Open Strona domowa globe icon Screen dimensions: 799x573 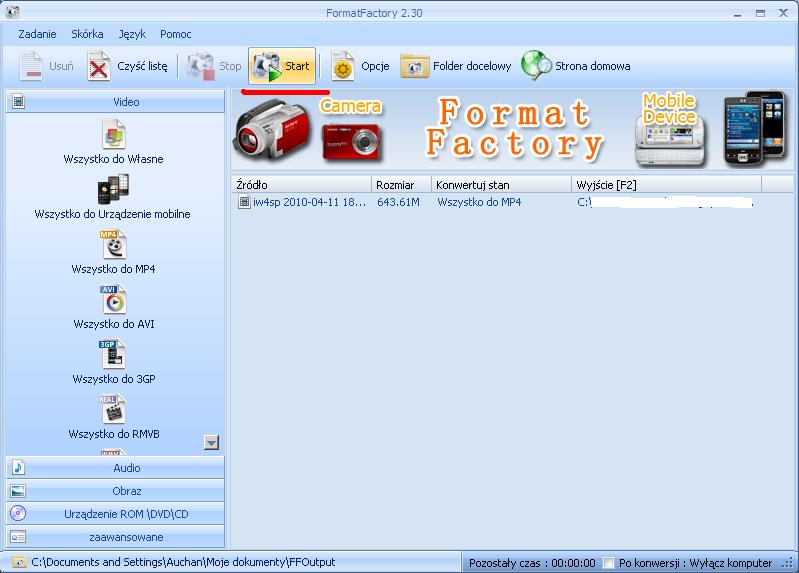[536, 65]
